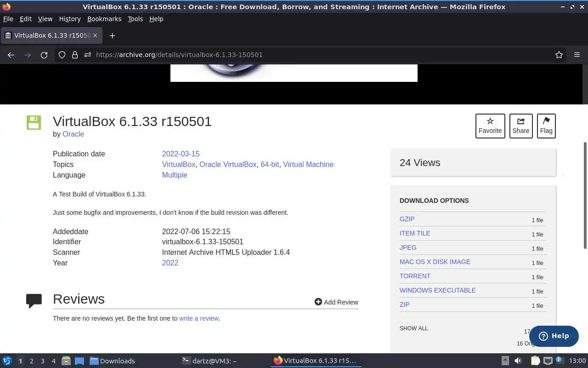Viewport: 588px width, 368px height.
Task: Click the page vertical scrollbar thumb
Action: [585, 195]
